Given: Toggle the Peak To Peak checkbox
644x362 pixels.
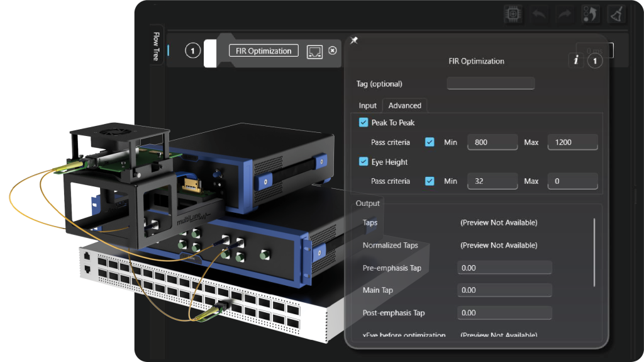Looking at the screenshot, I should (x=364, y=122).
